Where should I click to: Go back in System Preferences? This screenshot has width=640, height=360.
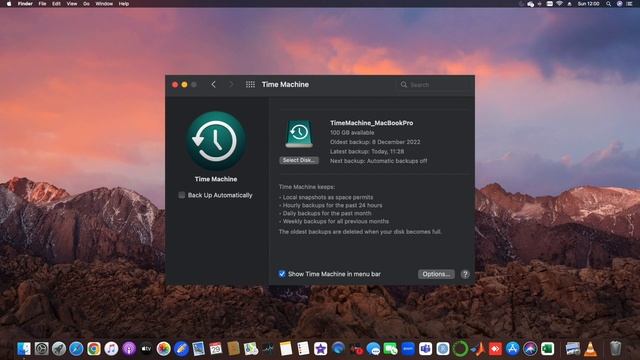coord(213,84)
